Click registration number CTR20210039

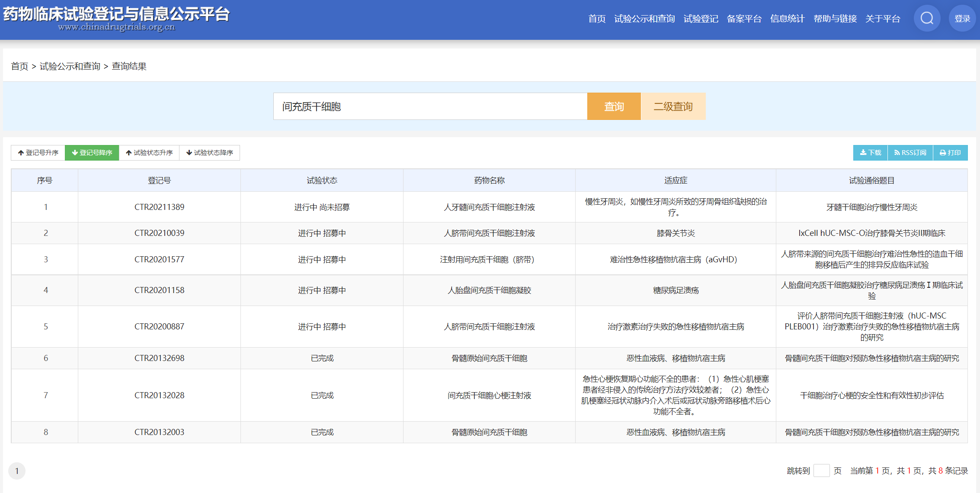159,233
